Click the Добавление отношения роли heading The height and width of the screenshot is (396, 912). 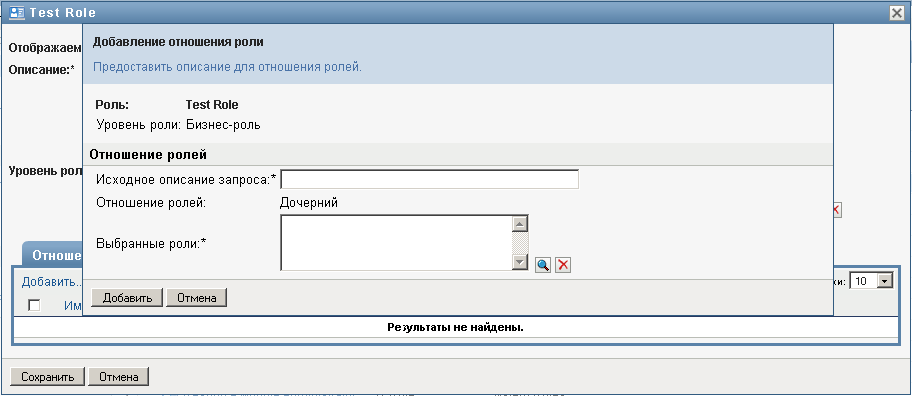[178, 42]
